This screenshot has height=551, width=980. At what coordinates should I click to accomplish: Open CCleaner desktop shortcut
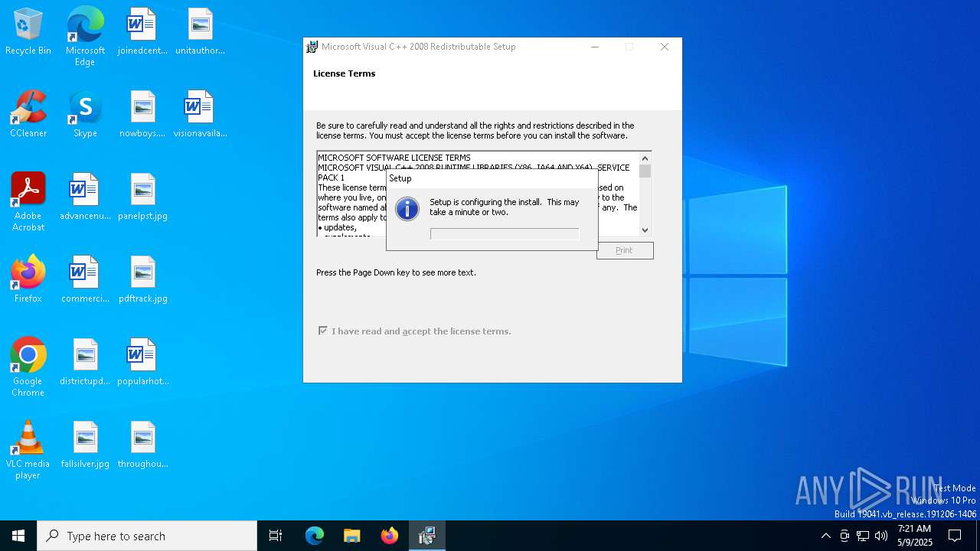point(28,114)
